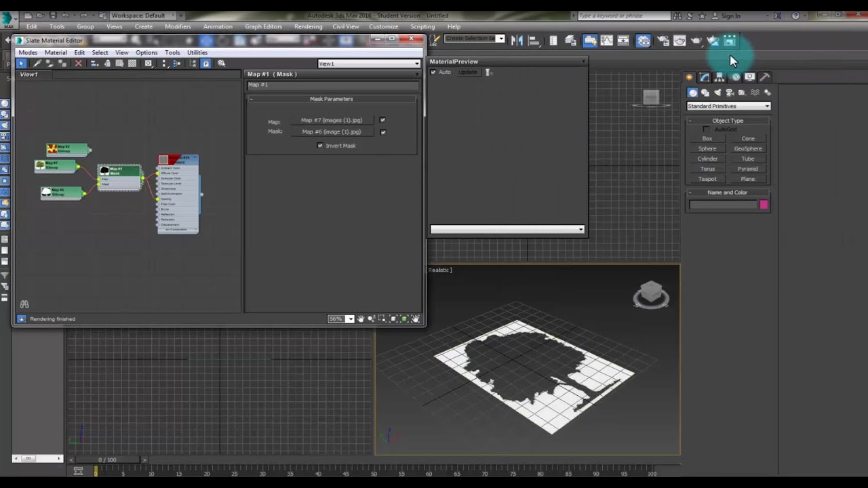
Task: Open the Workspace: Default dropdown
Action: coord(143,16)
